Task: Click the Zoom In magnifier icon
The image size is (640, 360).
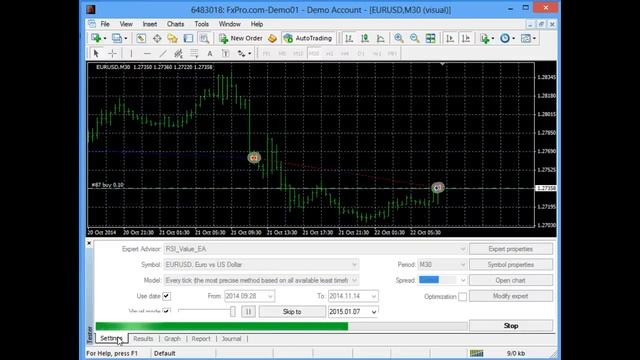Action: (x=399, y=38)
